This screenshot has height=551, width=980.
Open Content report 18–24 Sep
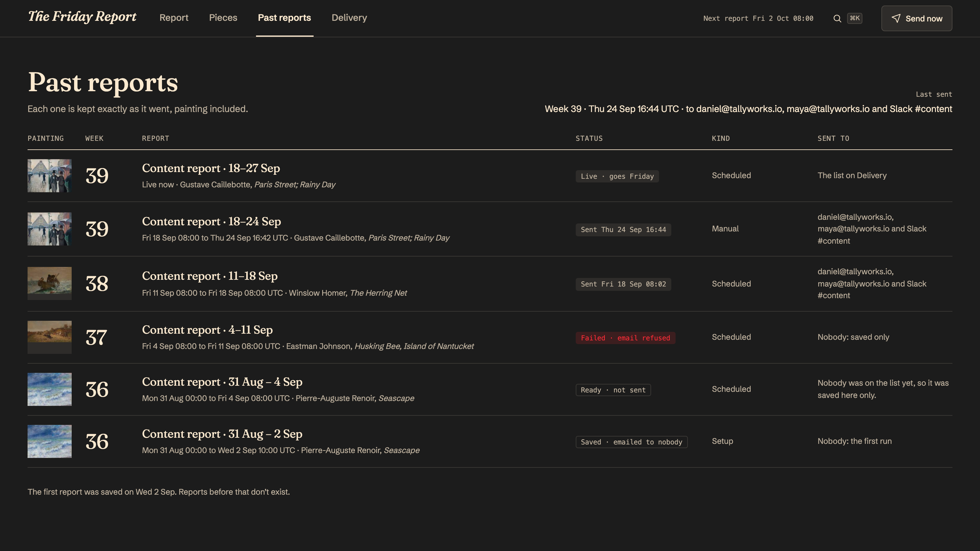point(211,221)
